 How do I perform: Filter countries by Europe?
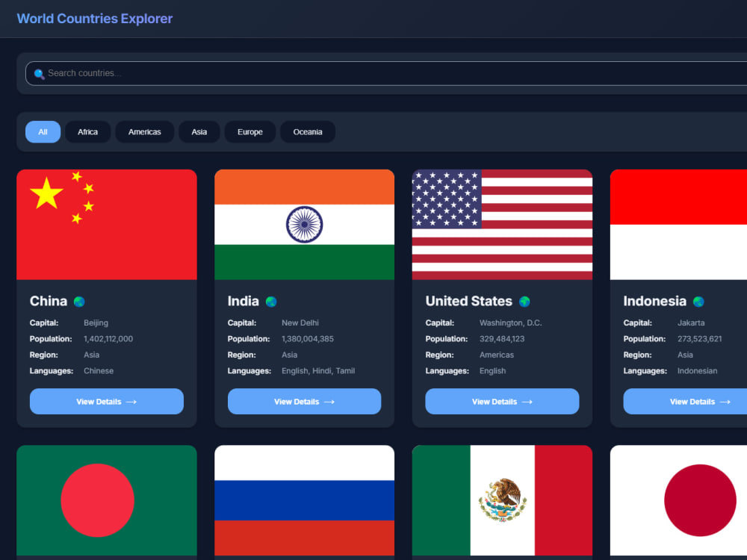pos(250,132)
